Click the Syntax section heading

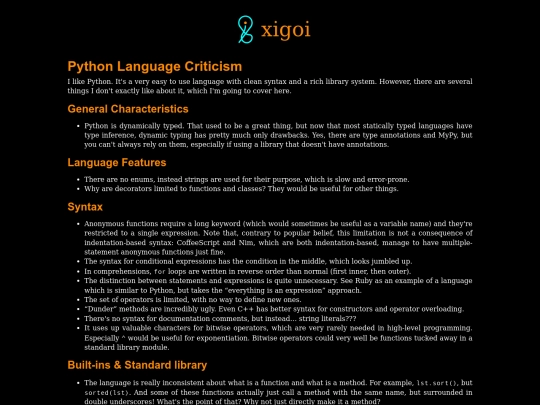(x=85, y=207)
